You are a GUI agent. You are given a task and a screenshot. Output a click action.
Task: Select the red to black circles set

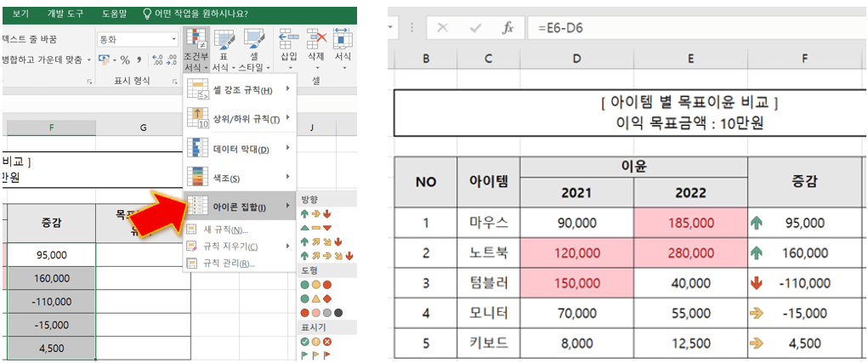click(x=321, y=313)
